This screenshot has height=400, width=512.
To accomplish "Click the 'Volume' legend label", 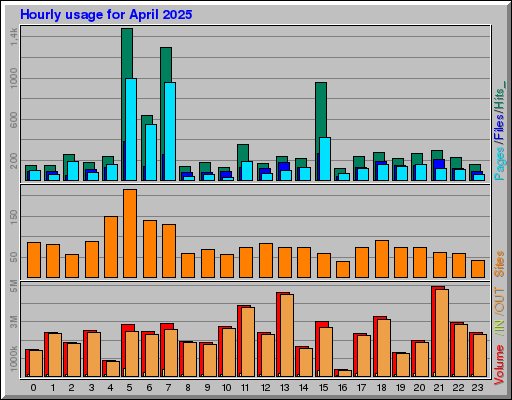I will pos(499,365).
